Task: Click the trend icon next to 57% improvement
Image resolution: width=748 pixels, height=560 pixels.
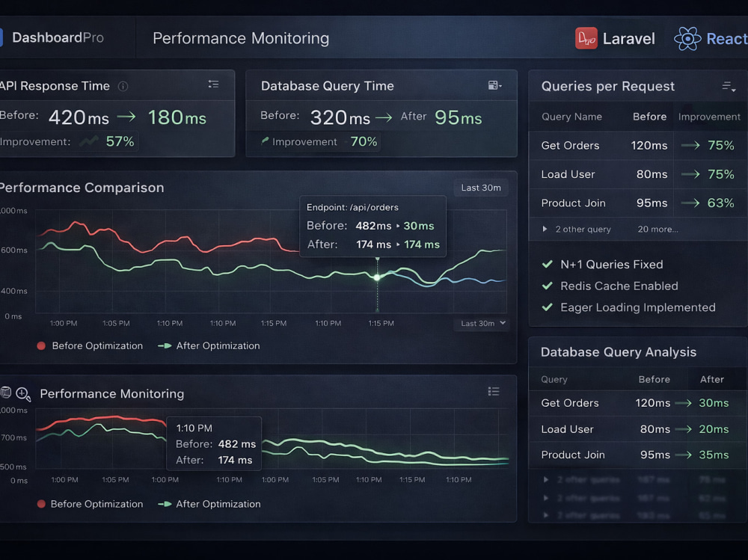Action: coord(89,141)
